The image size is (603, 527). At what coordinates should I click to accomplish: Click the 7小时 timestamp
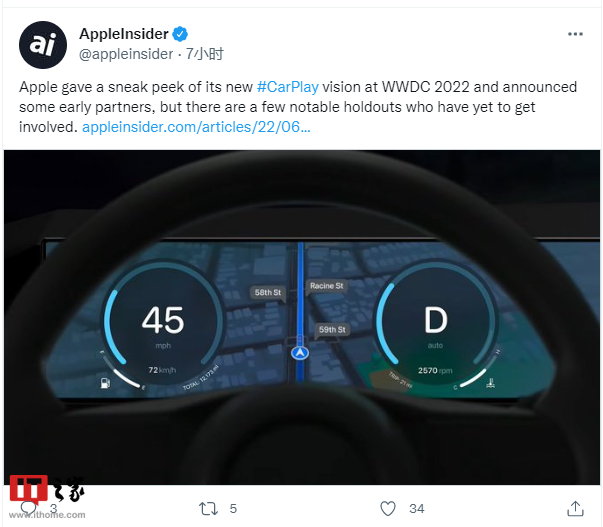(205, 54)
